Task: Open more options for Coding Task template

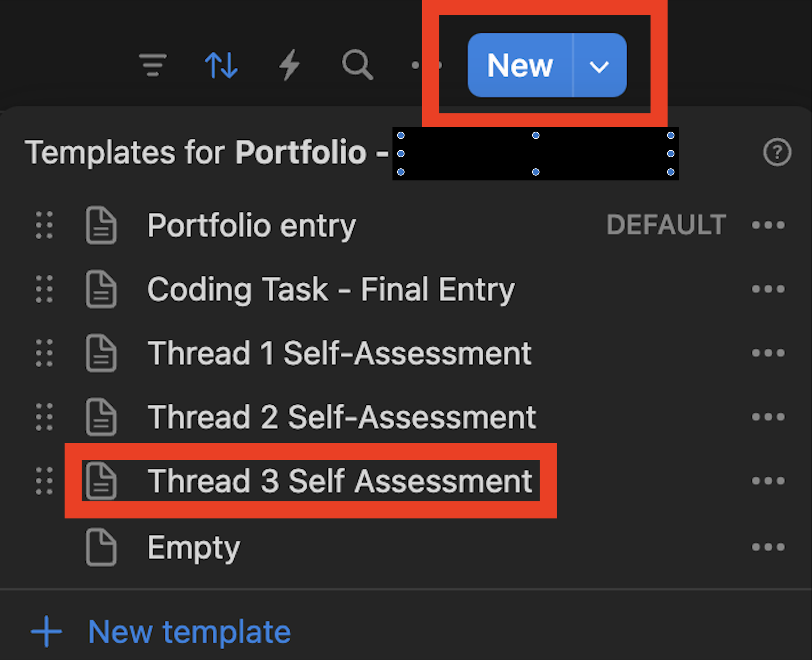Action: point(768,289)
